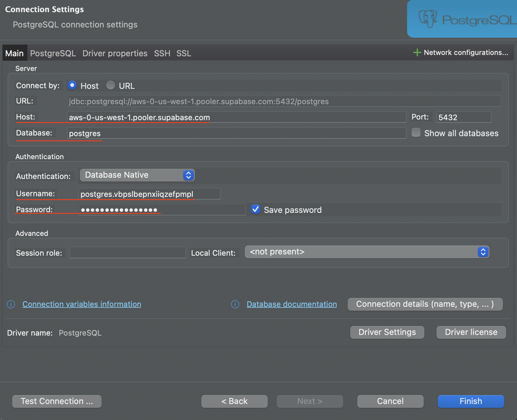The height and width of the screenshot is (420, 517).
Task: Select the URL radio button
Action: [x=111, y=85]
